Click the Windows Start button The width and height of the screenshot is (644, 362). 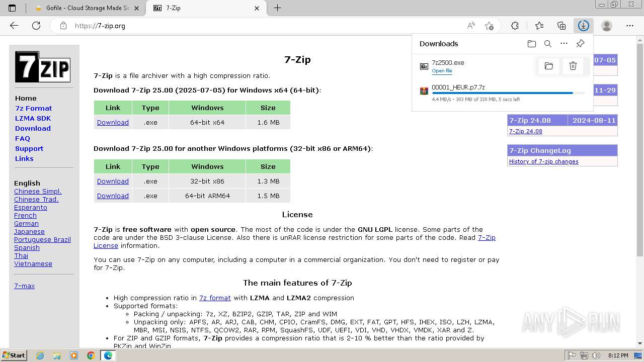[x=14, y=355]
